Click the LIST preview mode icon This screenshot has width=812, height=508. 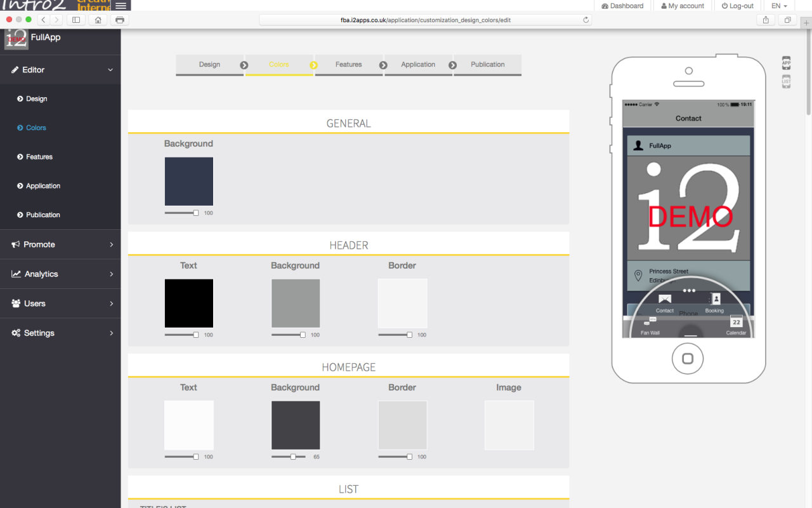(786, 81)
